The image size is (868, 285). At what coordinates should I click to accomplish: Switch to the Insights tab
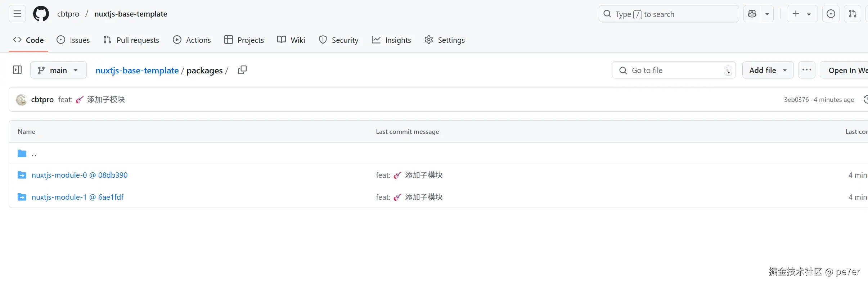391,40
